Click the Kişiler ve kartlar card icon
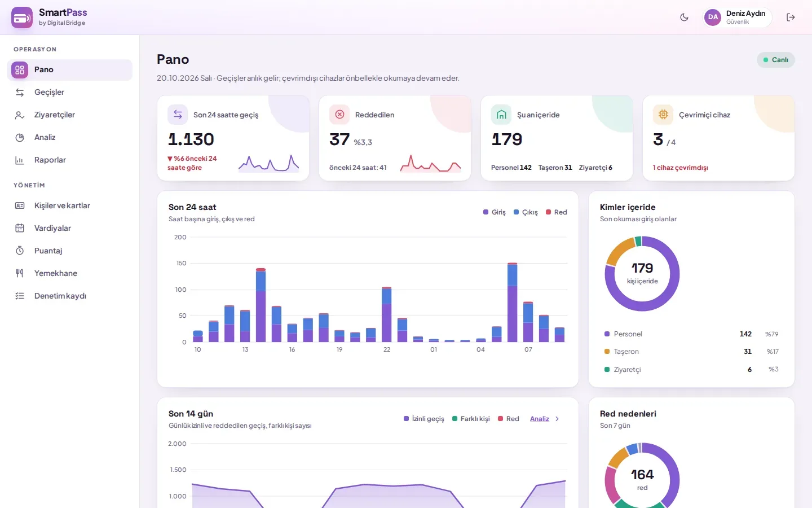 pos(20,206)
